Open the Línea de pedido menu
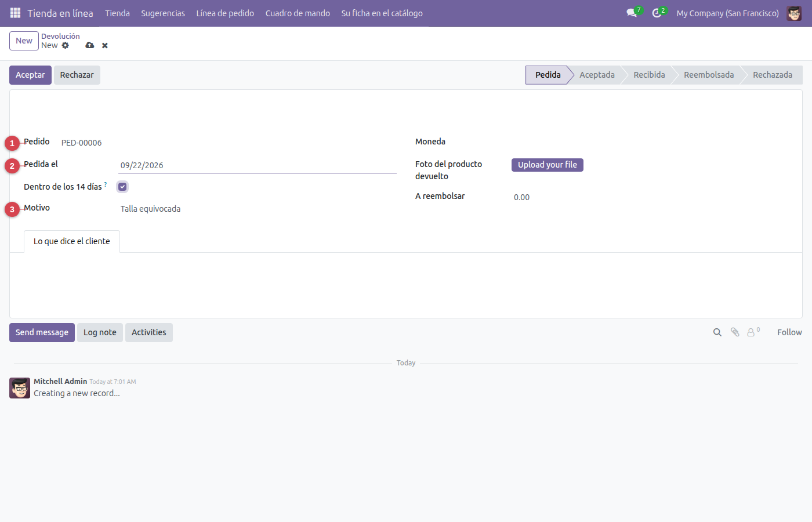 [x=225, y=13]
